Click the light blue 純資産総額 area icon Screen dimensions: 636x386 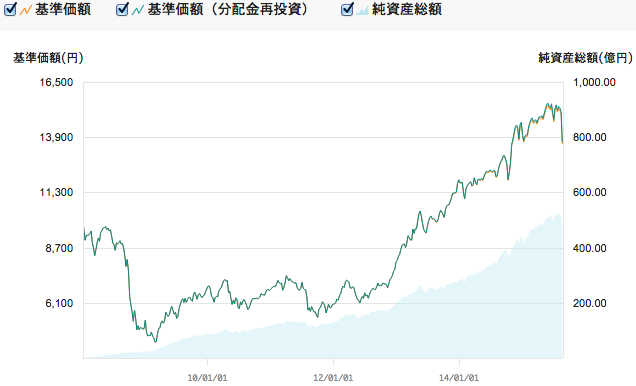tap(362, 10)
